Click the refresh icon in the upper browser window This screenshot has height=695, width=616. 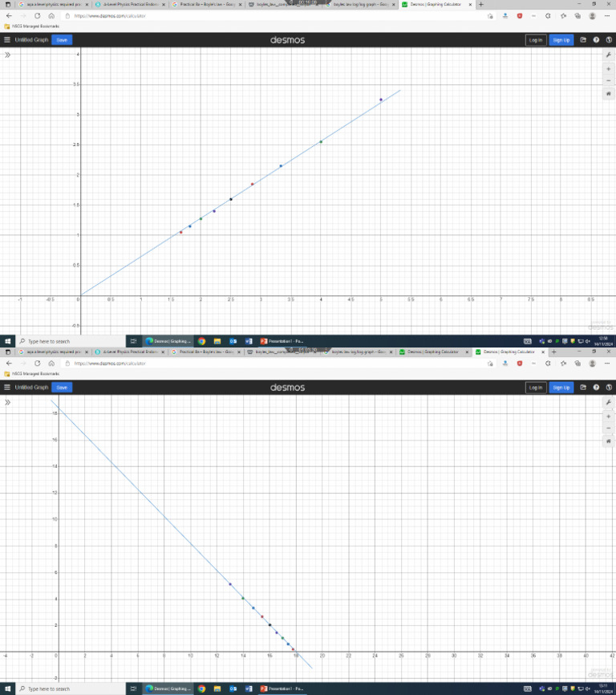click(37, 16)
